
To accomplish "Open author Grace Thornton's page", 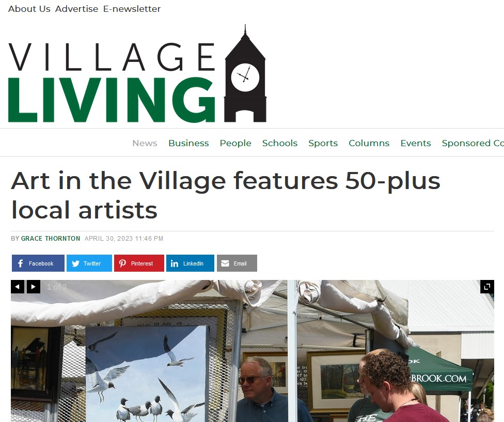I will (x=51, y=239).
